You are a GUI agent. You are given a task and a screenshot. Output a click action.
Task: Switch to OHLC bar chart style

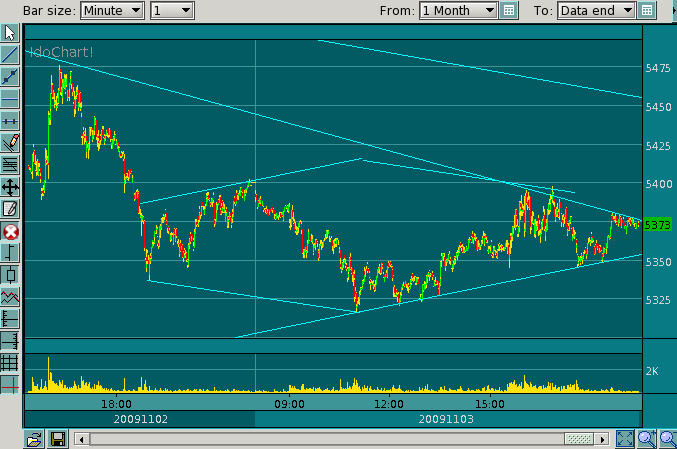(10, 253)
